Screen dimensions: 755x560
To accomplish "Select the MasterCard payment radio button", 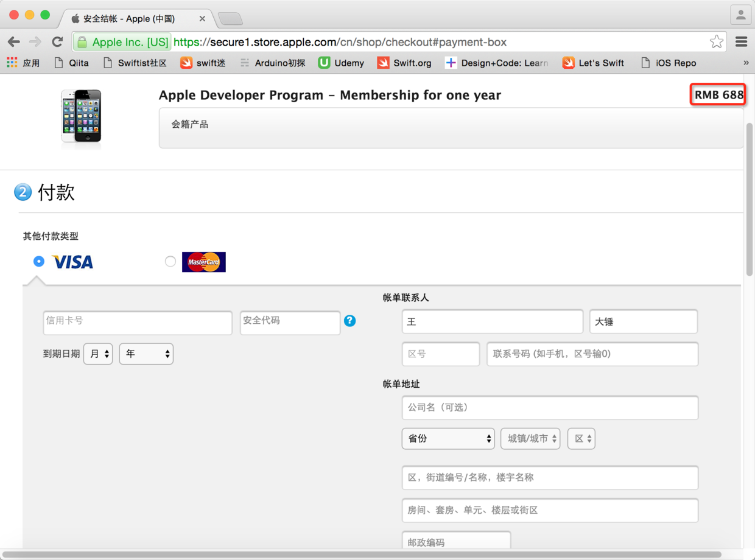I will pyautogui.click(x=170, y=261).
